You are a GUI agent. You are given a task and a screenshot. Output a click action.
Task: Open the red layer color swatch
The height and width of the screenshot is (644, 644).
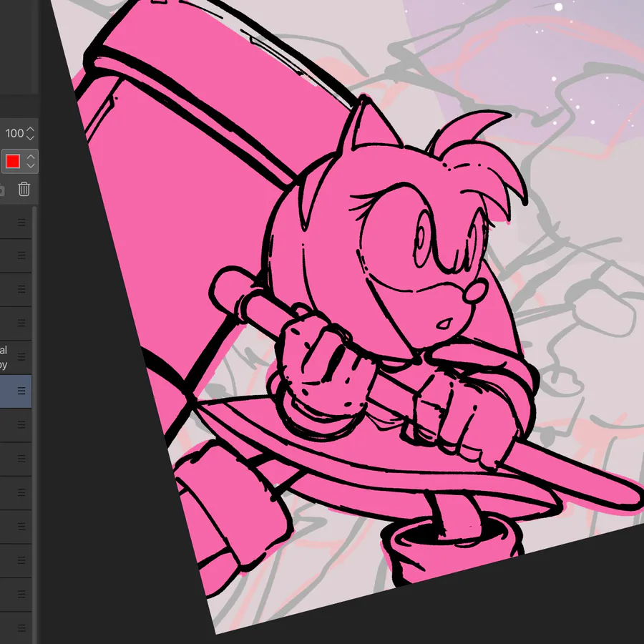pos(13,162)
